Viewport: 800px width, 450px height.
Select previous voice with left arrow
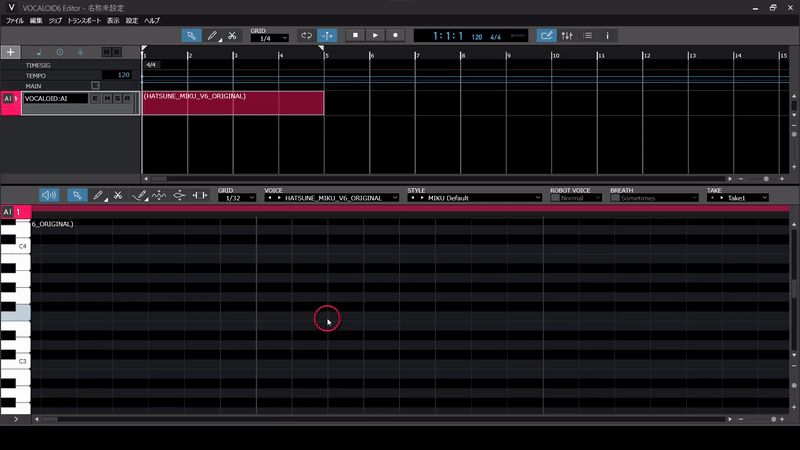pos(269,198)
